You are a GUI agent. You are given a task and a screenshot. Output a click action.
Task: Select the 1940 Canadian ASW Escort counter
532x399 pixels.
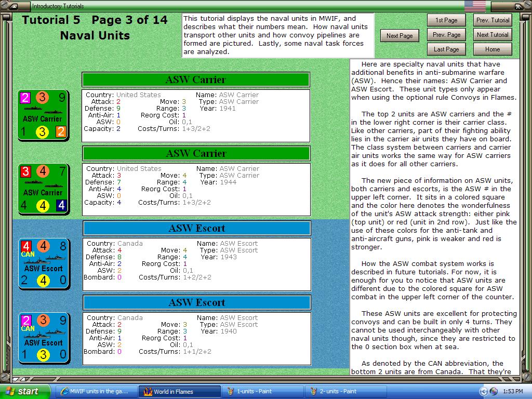pos(44,338)
